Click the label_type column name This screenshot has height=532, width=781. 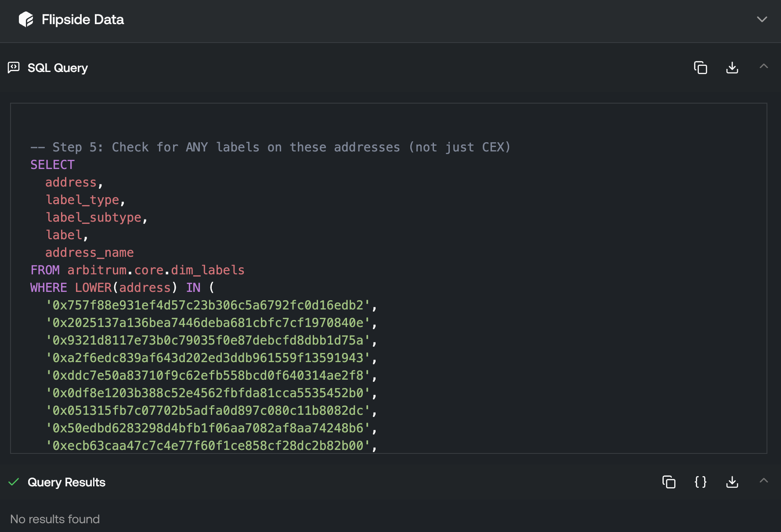pos(82,200)
